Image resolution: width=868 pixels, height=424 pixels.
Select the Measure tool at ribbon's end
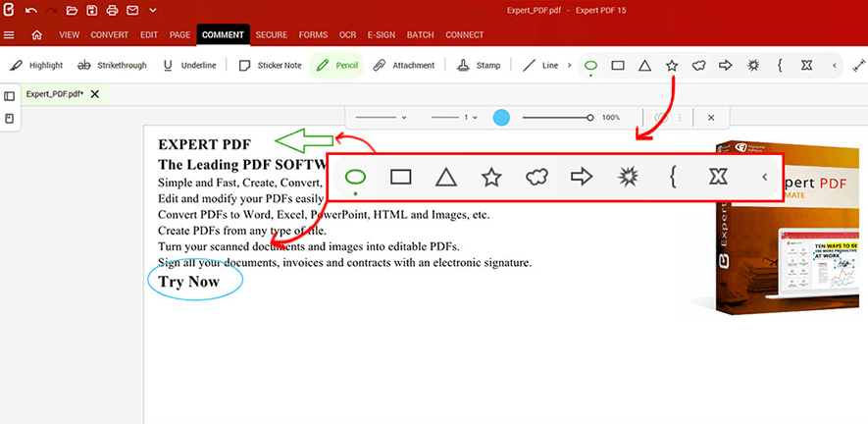click(859, 66)
